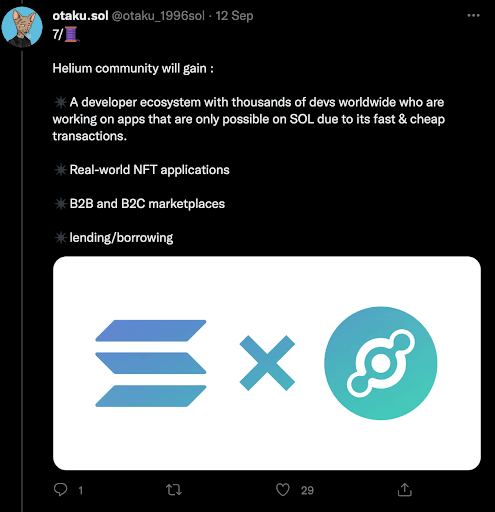This screenshot has width=495, height=512.
Task: Open the three-dot more options menu
Action: coord(473,15)
